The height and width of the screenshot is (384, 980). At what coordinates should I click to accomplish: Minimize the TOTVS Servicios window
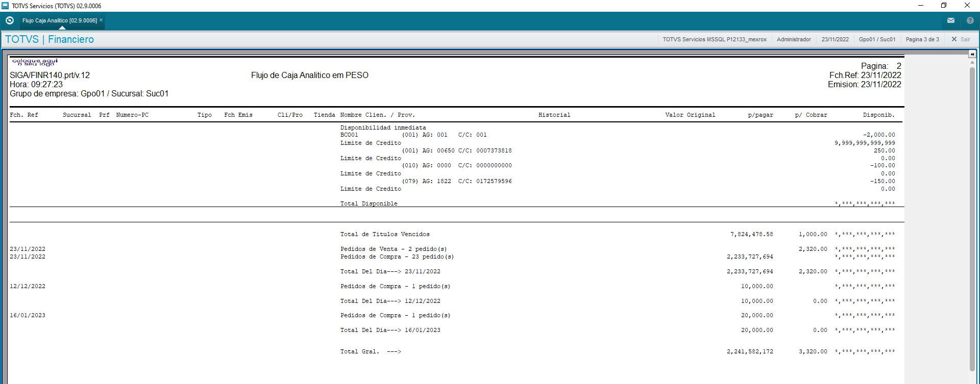[x=921, y=6]
